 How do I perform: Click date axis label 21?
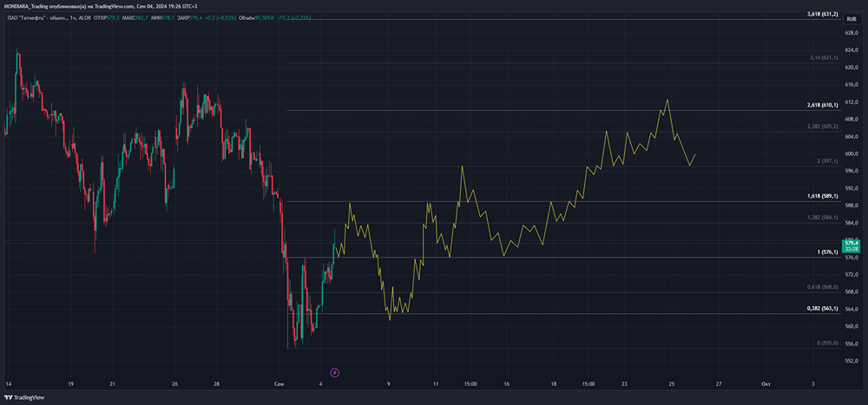coord(112,383)
